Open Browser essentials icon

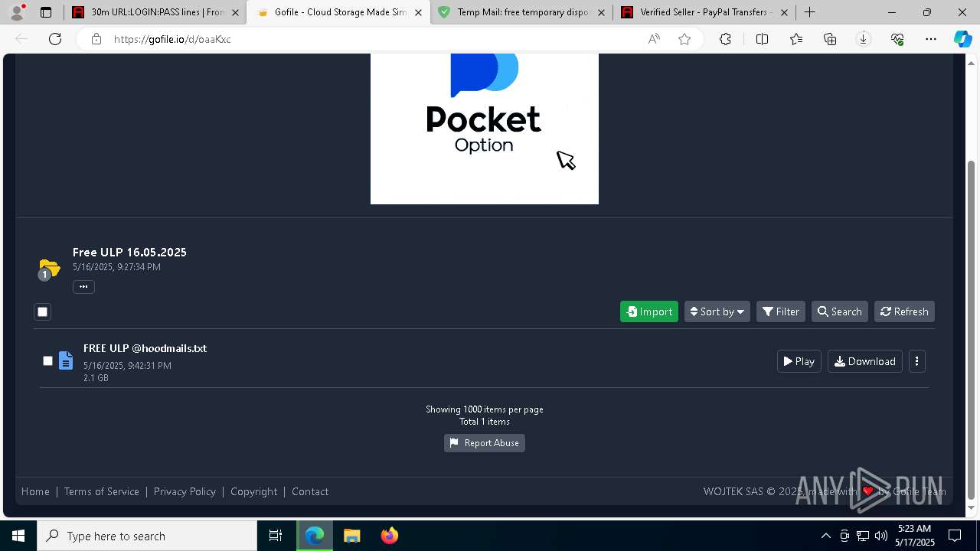pos(897,39)
